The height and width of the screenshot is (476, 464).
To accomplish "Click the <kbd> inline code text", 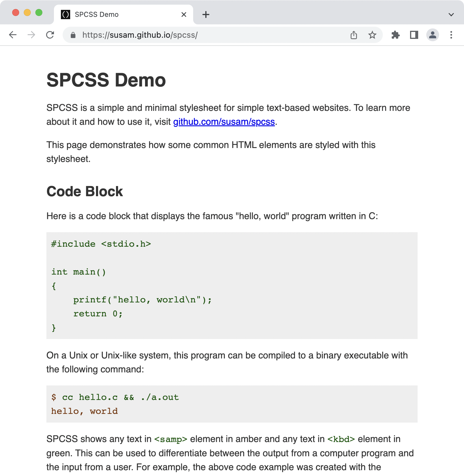I will 341,439.
